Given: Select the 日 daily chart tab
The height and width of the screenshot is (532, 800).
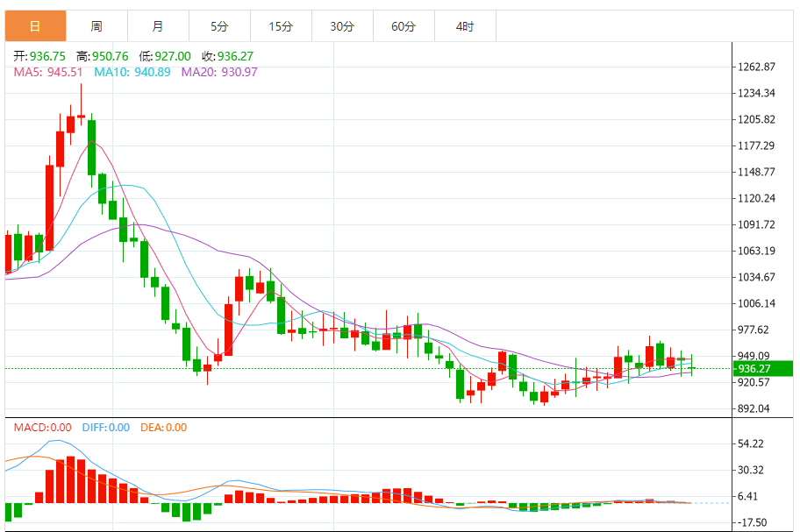Looking at the screenshot, I should point(35,26).
